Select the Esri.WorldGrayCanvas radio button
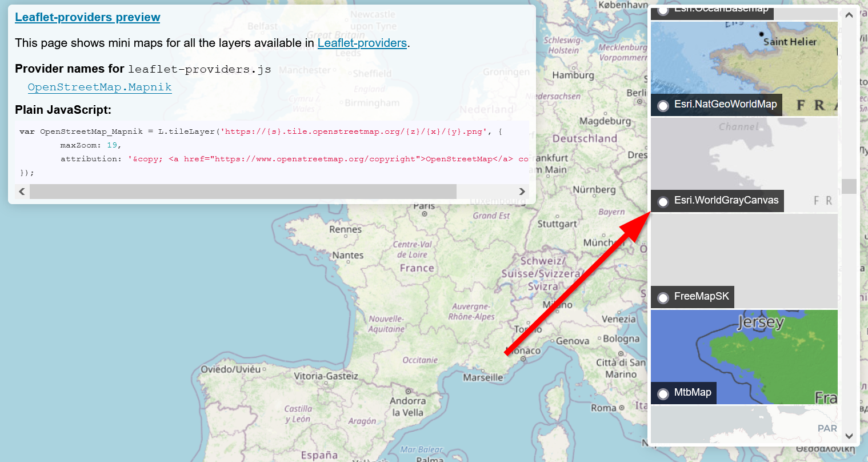868x462 pixels. (x=663, y=202)
